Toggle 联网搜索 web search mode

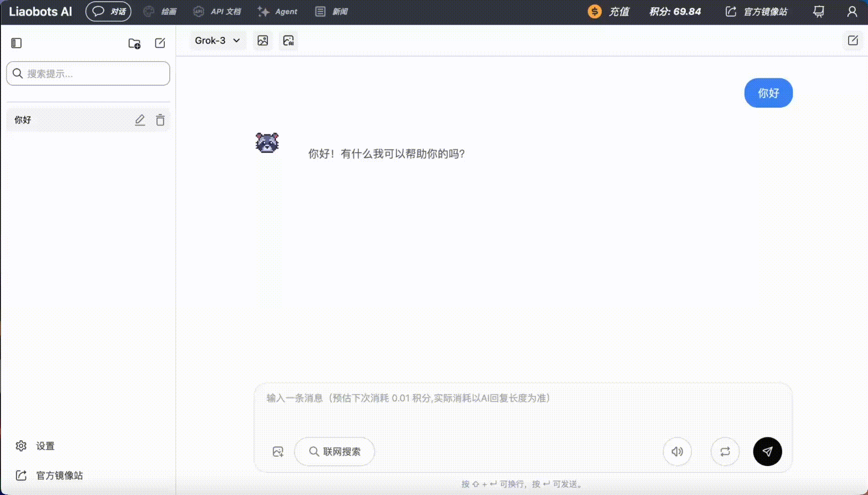334,451
